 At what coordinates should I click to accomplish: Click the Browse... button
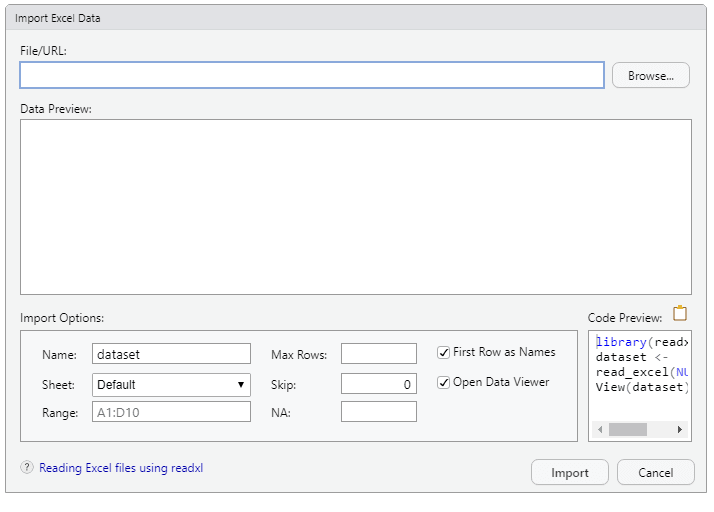[x=651, y=76]
